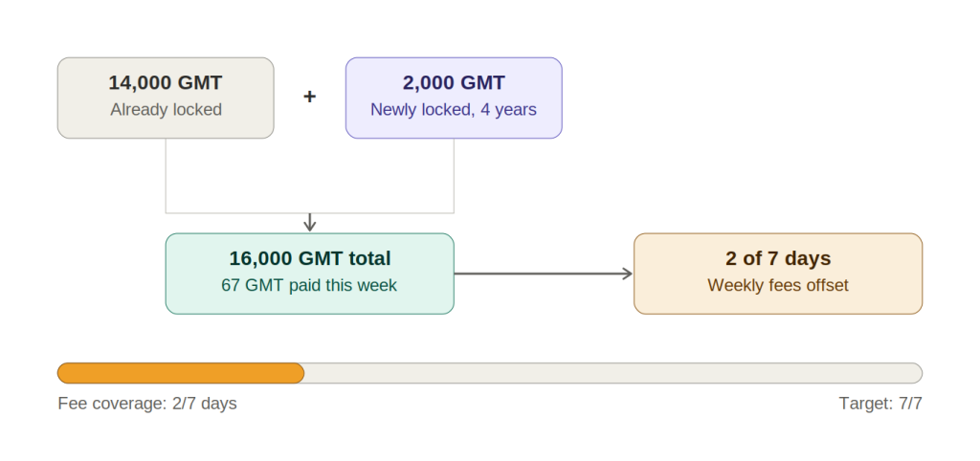
Task: Click the Already locked caption
Action: (167, 109)
